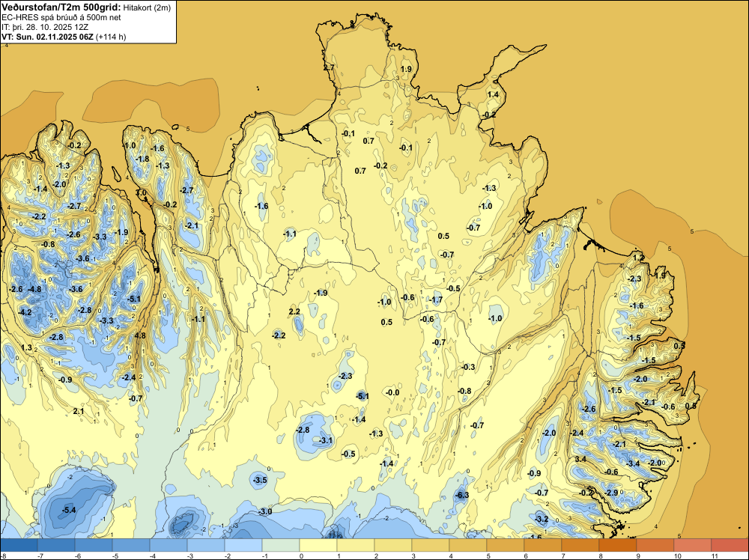Click the -0.3 temperature label
Viewport: 749px width, 560px height.
point(468,367)
